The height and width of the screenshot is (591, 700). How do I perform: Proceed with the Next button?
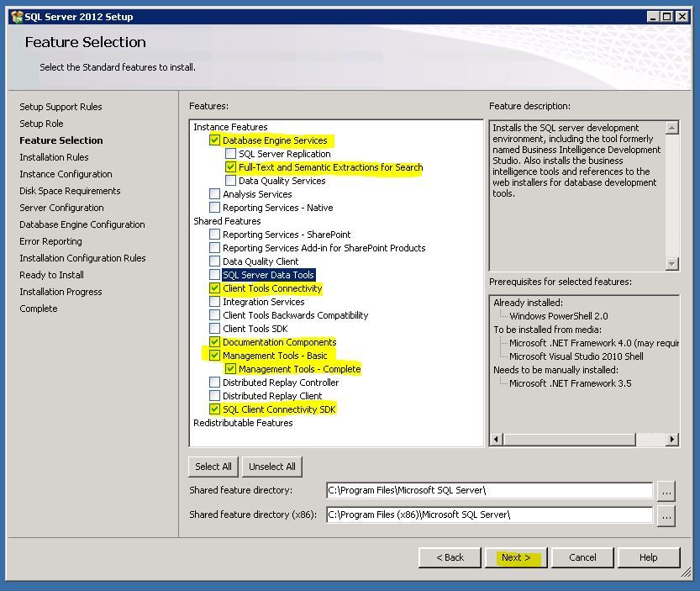(516, 557)
